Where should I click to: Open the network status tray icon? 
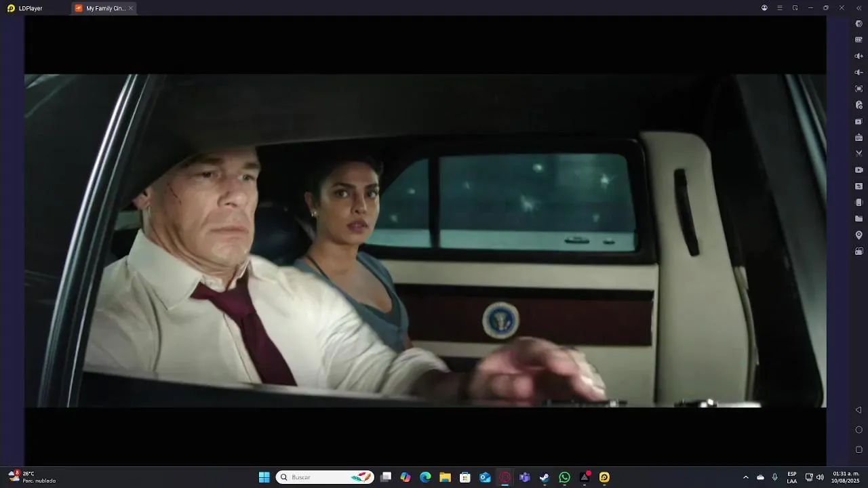click(x=809, y=477)
